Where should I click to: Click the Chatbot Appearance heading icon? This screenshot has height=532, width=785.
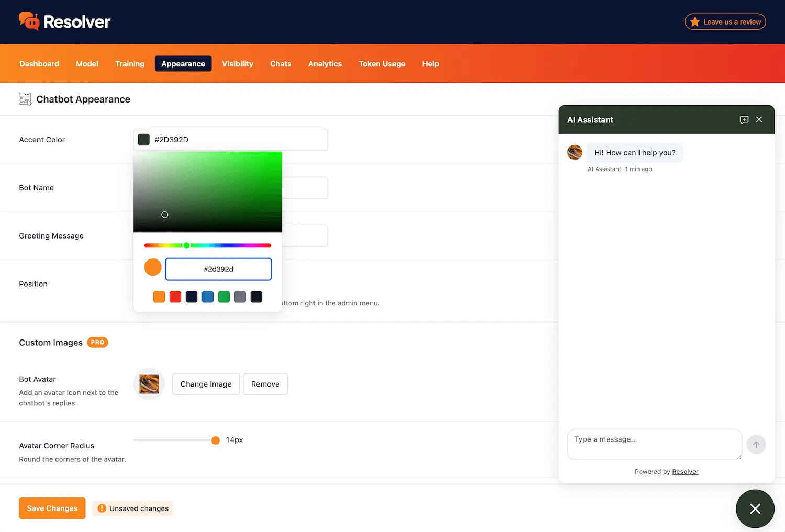[25, 99]
